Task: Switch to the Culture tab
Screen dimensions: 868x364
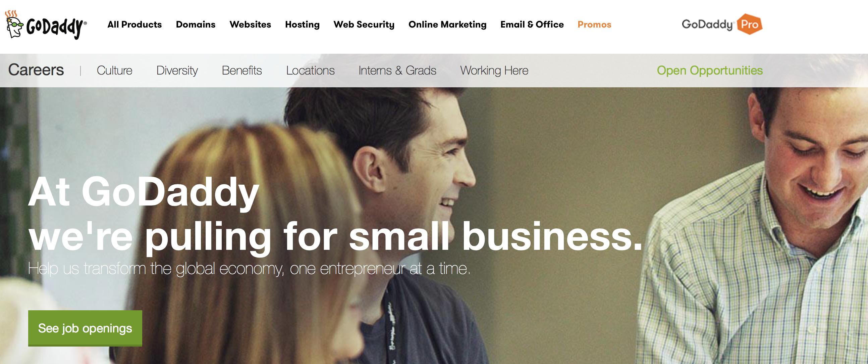Action: [115, 71]
